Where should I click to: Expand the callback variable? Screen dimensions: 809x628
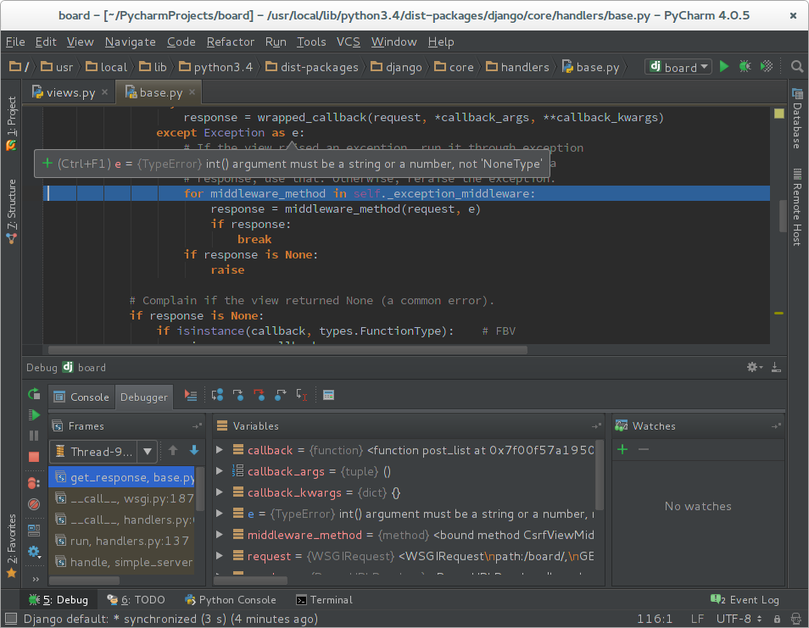coord(219,450)
